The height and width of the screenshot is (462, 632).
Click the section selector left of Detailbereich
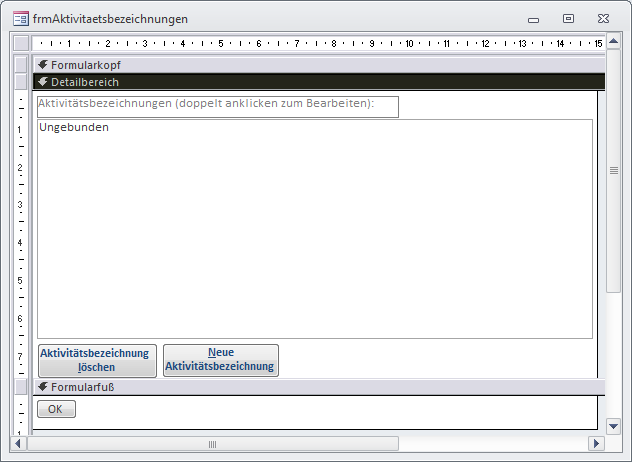tap(21, 82)
